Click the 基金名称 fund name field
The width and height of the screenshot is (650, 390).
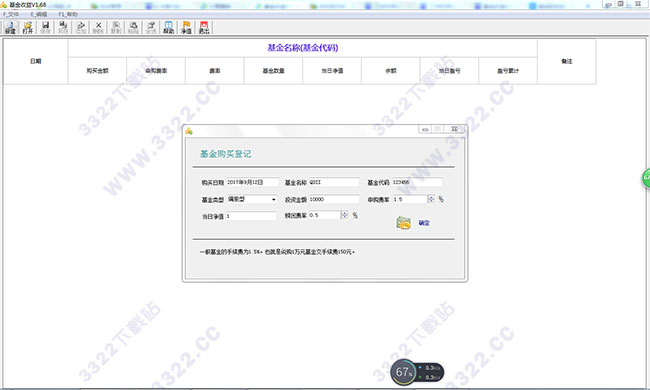coord(334,182)
